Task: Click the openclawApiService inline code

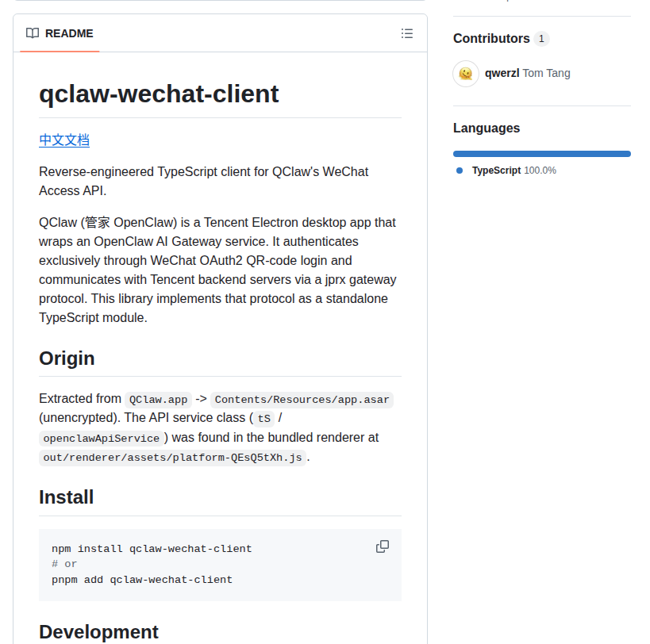Action: click(101, 438)
